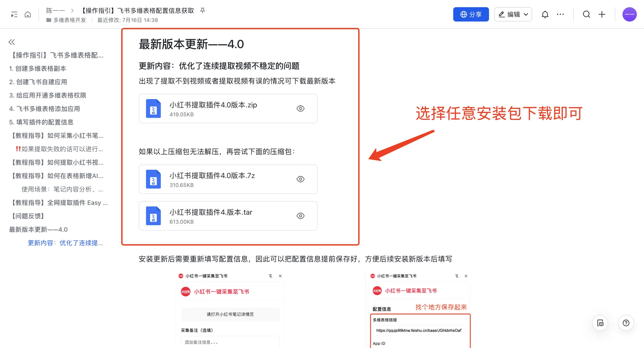Open the notifications bell
Screen dimensions: 644x348
pyautogui.click(x=545, y=14)
